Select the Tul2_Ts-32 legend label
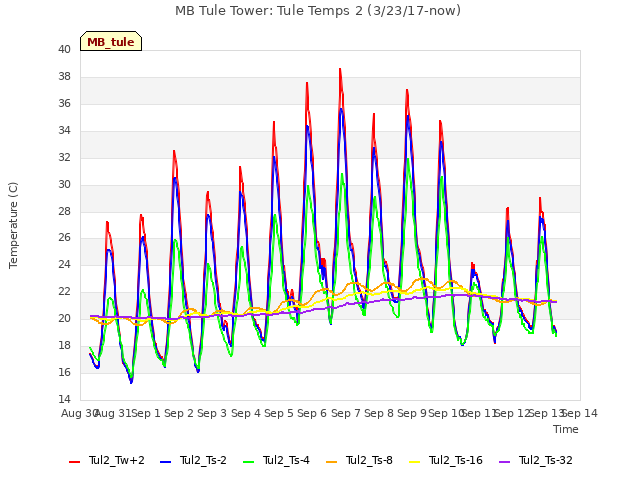 coord(546,460)
